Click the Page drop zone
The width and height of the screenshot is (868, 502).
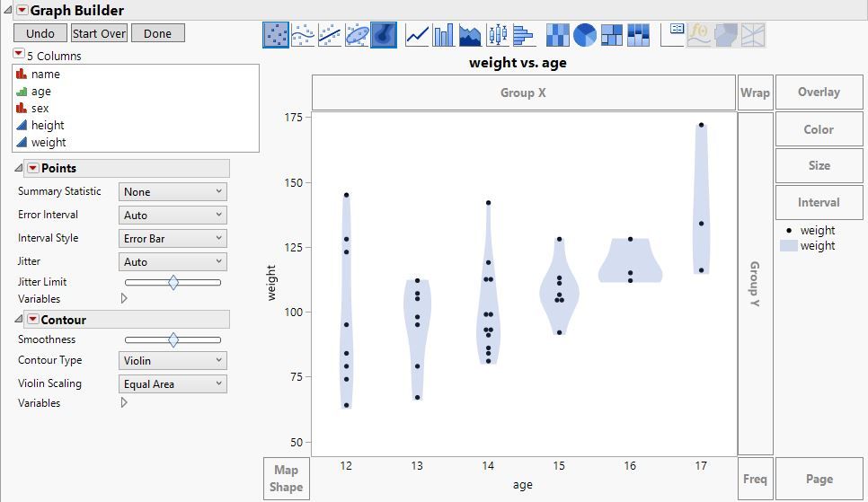[819, 479]
